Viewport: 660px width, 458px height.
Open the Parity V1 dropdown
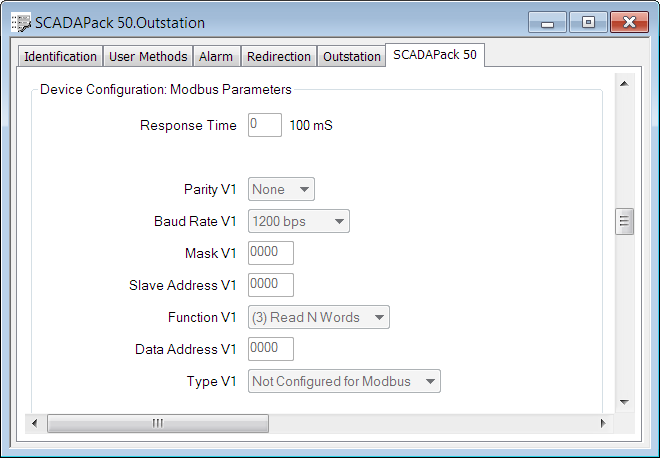(281, 189)
